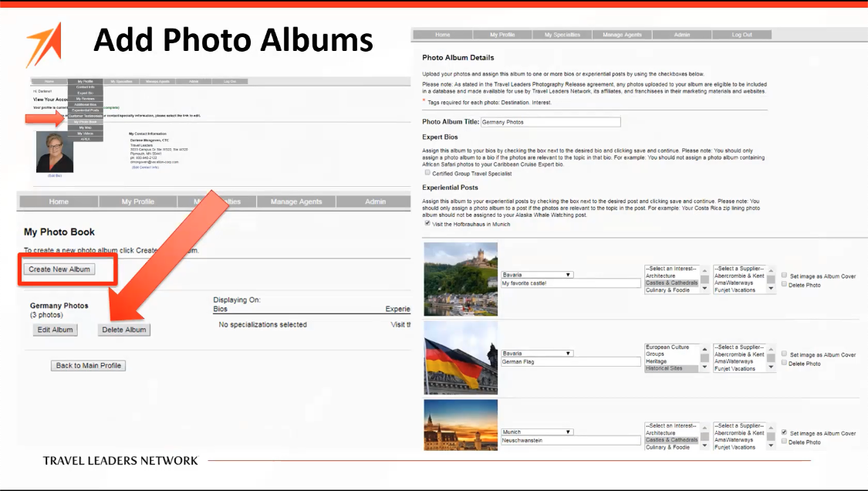Viewport: 868px width, 491px height.
Task: Tick Delete Photo for the German Flag row
Action: point(784,363)
